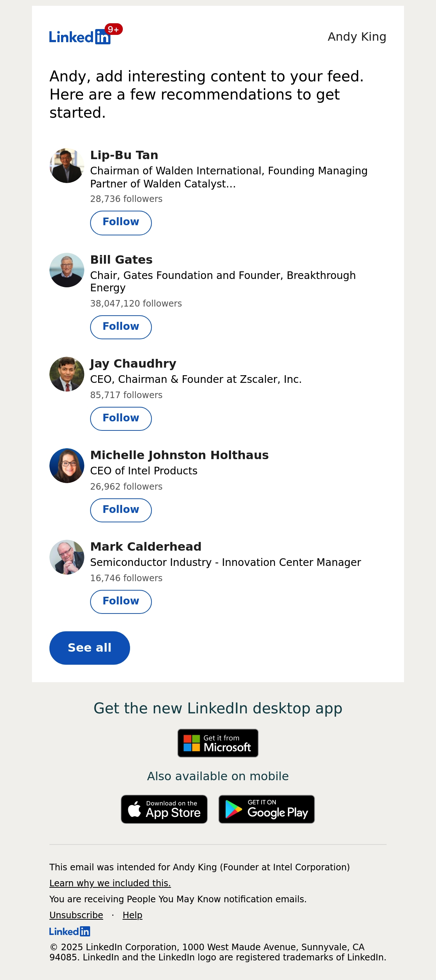The height and width of the screenshot is (980, 436).
Task: Click 'Get the new LinkedIn desktop app' heading
Action: coord(218,708)
